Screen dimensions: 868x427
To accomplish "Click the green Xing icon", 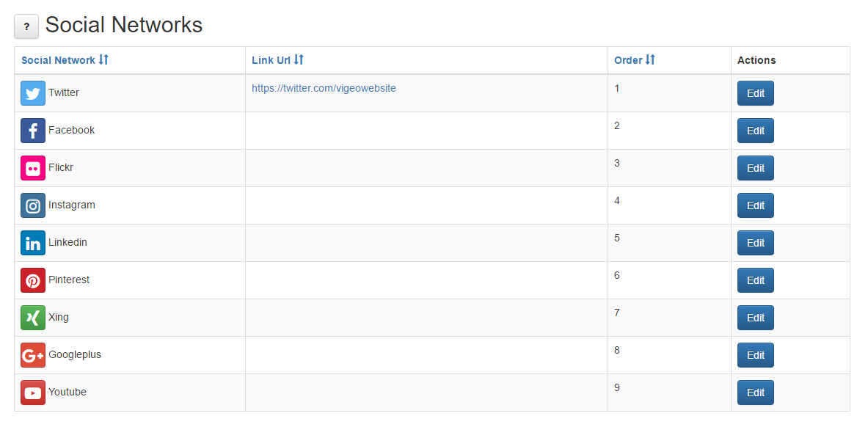I will [33, 318].
